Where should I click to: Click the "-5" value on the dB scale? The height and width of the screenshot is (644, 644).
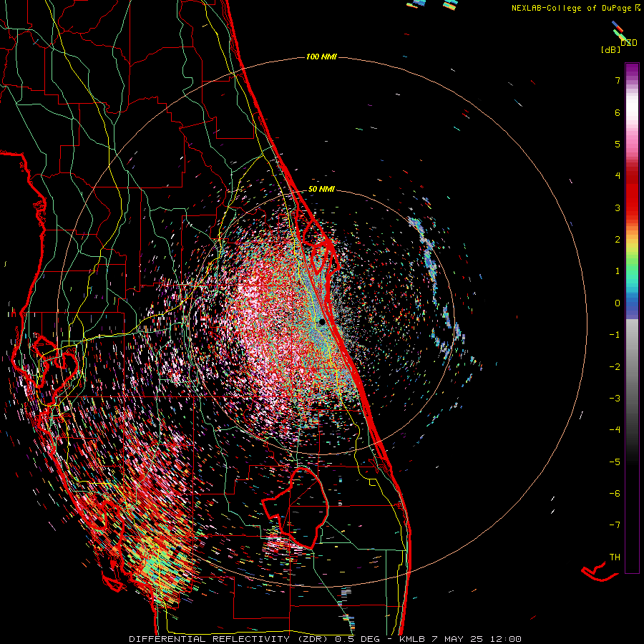[x=615, y=462]
